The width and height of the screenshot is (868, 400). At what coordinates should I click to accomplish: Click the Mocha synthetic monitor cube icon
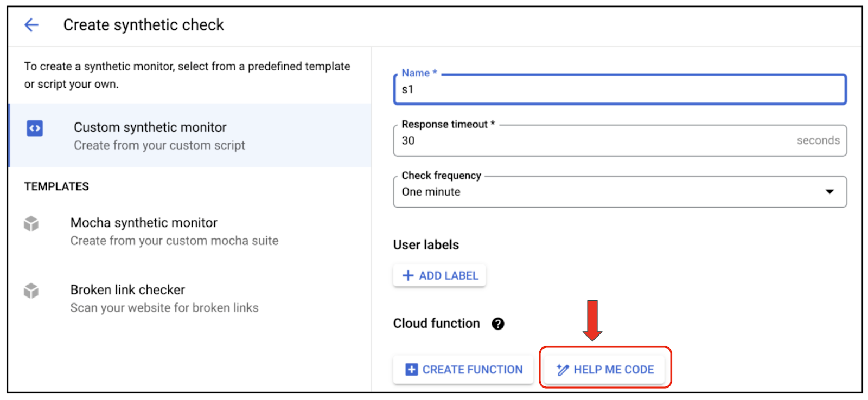(x=31, y=223)
